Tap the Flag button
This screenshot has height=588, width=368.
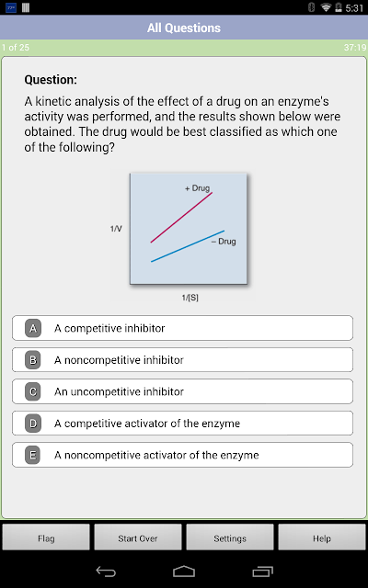(x=46, y=538)
